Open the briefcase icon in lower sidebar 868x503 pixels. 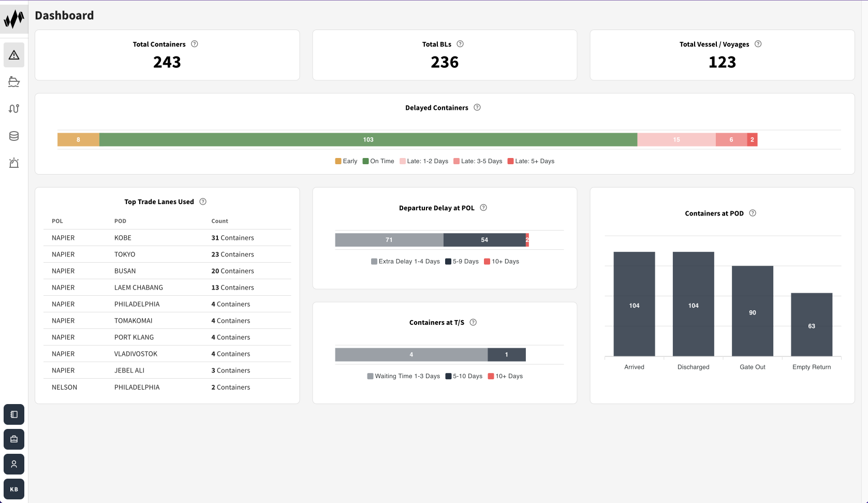click(14, 439)
